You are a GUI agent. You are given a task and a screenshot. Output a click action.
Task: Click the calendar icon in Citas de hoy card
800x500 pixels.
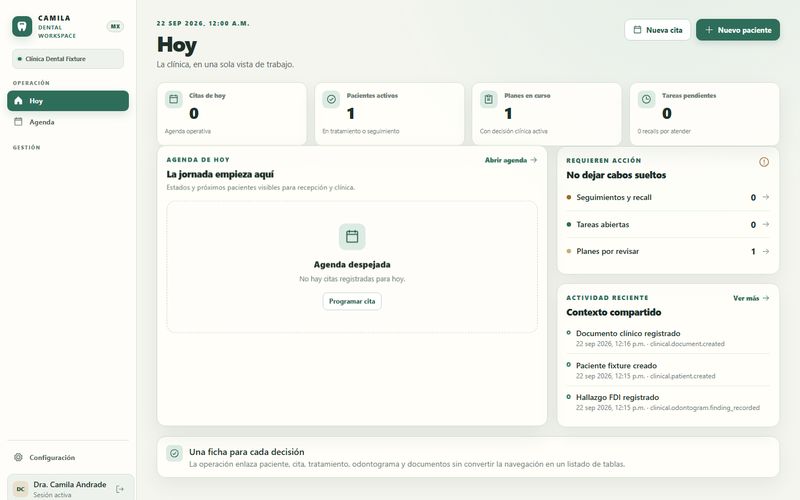(173, 99)
